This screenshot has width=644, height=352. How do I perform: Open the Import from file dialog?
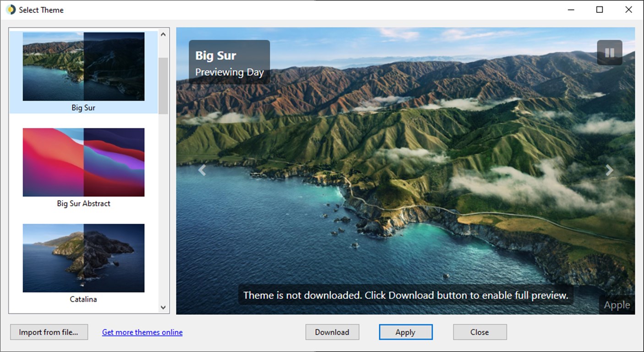click(49, 332)
